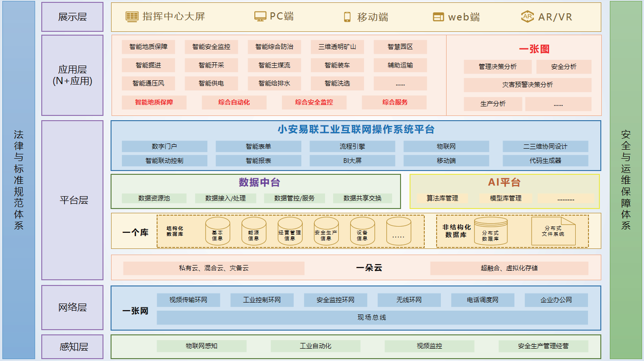The width and height of the screenshot is (644, 361).
Task: Select 算法库管理 in AI平台
Action: 442,198
